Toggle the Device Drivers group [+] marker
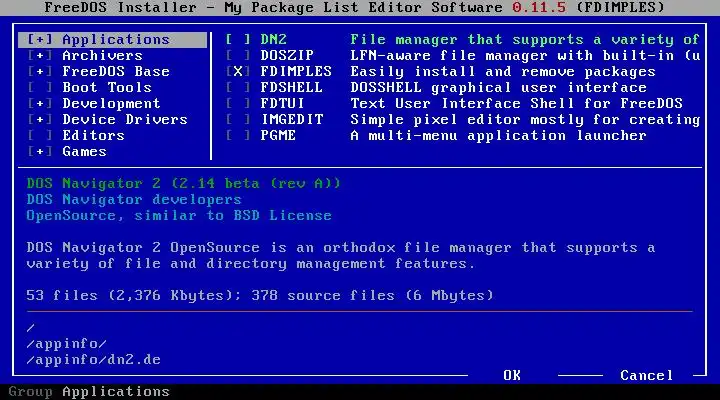The image size is (720, 400). point(40,120)
